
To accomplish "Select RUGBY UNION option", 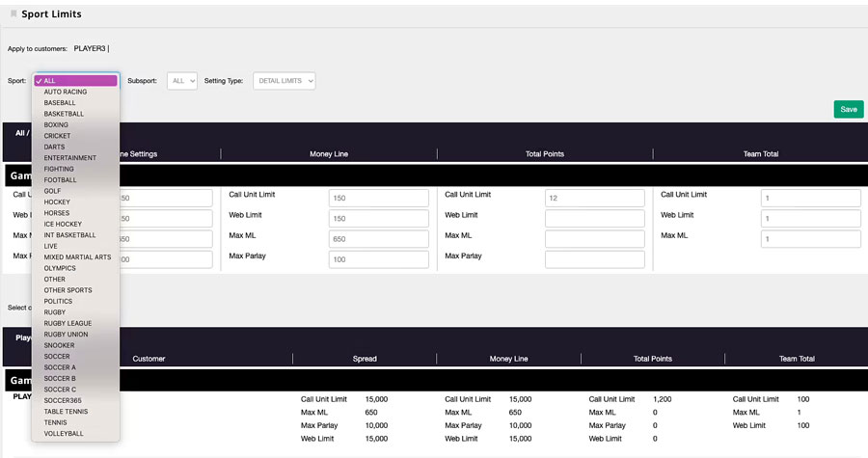I will pyautogui.click(x=66, y=335).
